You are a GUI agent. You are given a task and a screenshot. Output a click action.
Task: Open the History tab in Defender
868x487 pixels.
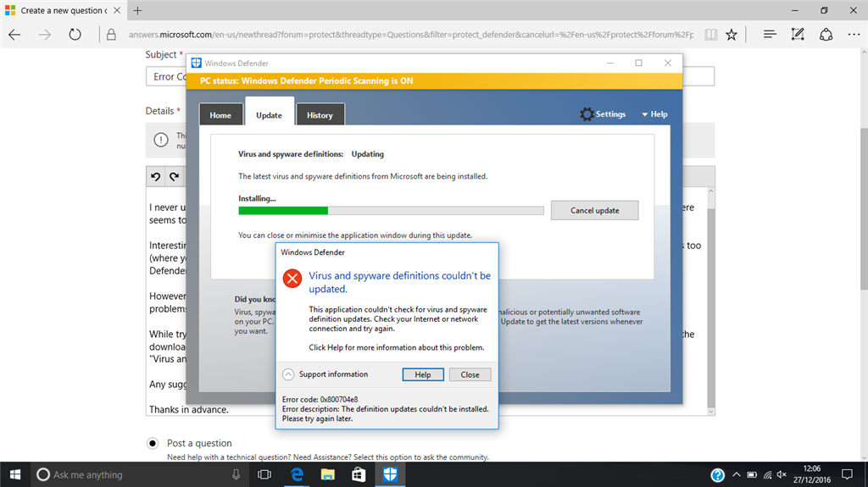click(x=320, y=114)
